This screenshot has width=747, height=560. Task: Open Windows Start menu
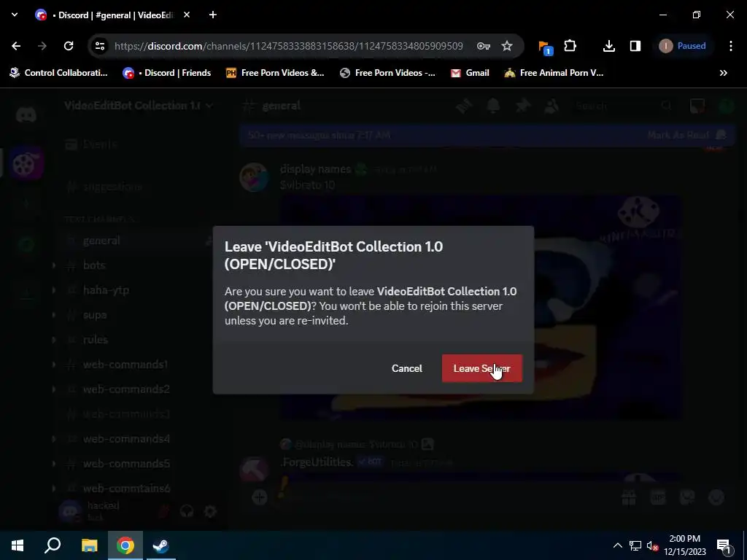point(18,545)
